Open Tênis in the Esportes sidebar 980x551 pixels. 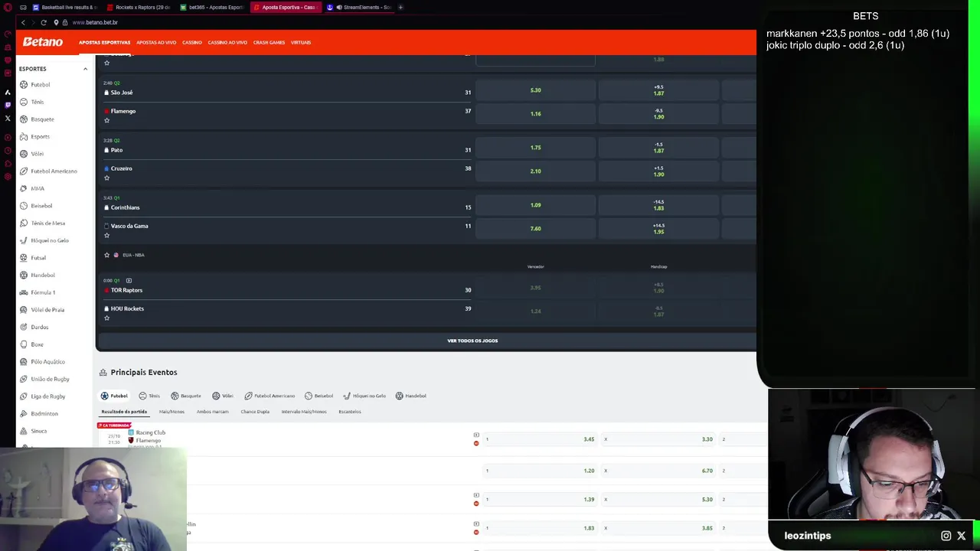click(38, 102)
